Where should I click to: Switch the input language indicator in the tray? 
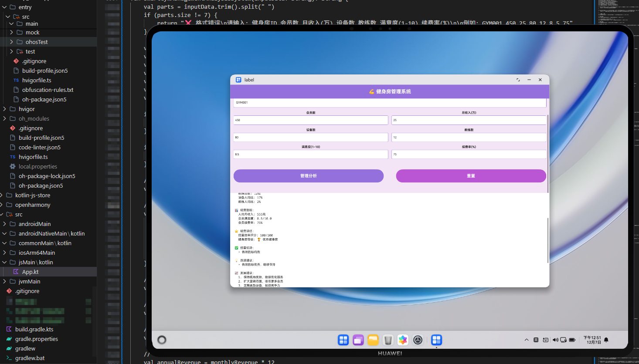(x=536, y=340)
